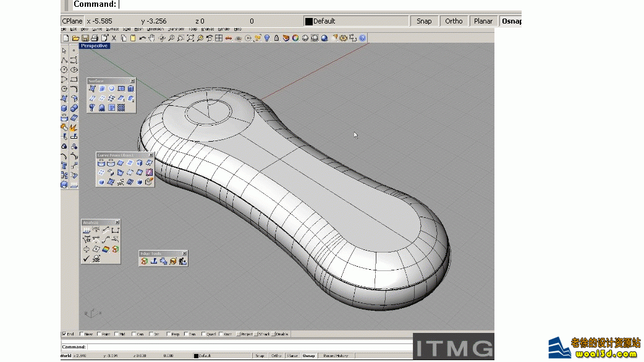
Task: Toggle the Perp osnap checkbox
Action: (169, 334)
